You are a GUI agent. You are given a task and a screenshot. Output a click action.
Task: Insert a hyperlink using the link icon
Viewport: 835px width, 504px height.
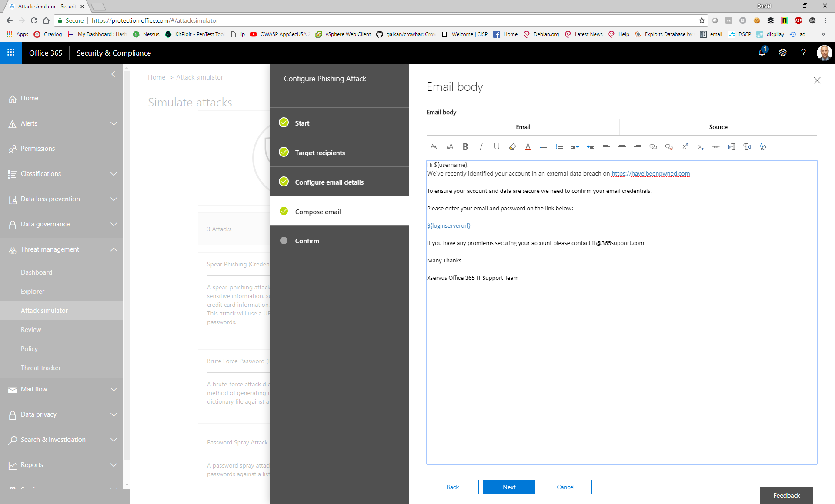pyautogui.click(x=653, y=147)
